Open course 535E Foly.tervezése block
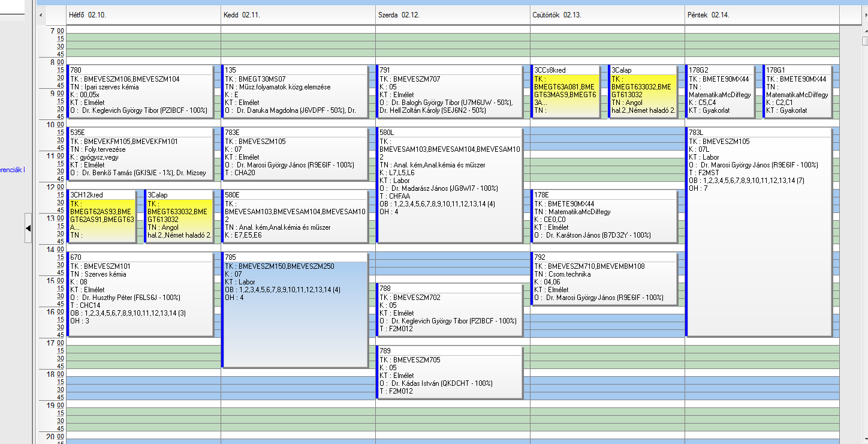 (x=140, y=154)
